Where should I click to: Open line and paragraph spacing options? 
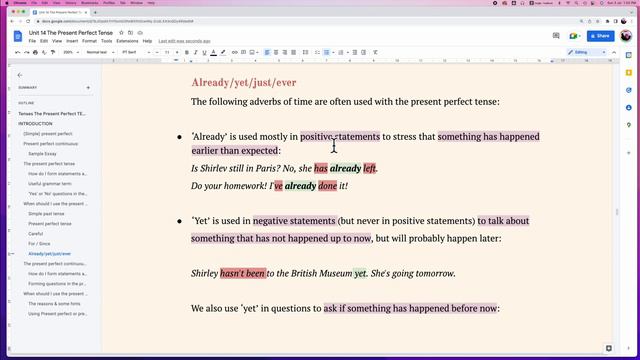(x=305, y=53)
